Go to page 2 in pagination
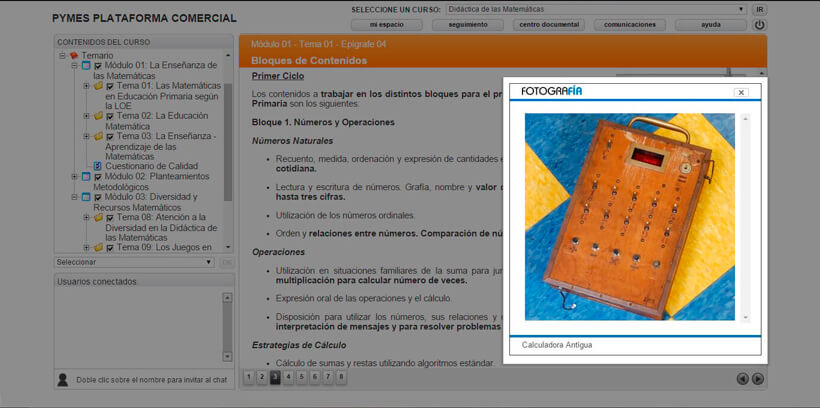The height and width of the screenshot is (408, 820). coord(262,377)
